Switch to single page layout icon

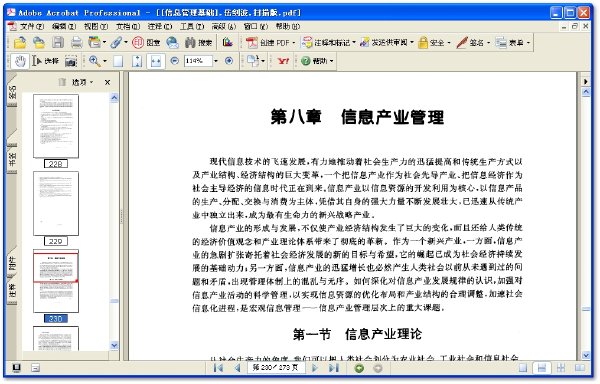523,368
